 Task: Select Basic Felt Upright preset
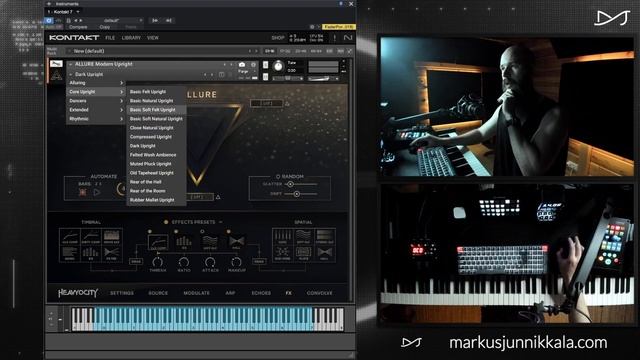(x=156, y=92)
